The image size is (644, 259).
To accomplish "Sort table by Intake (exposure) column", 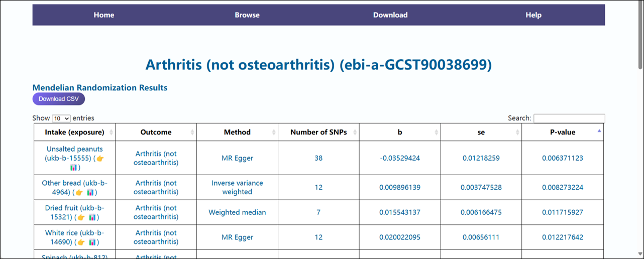I will point(74,133).
